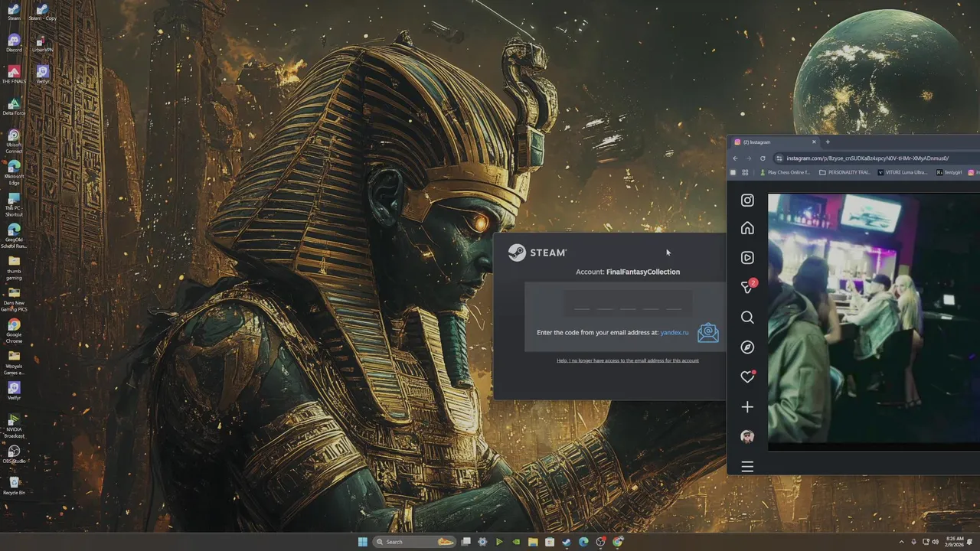This screenshot has height=551, width=980.
Task: Play the Instagram video post
Action: [874, 318]
